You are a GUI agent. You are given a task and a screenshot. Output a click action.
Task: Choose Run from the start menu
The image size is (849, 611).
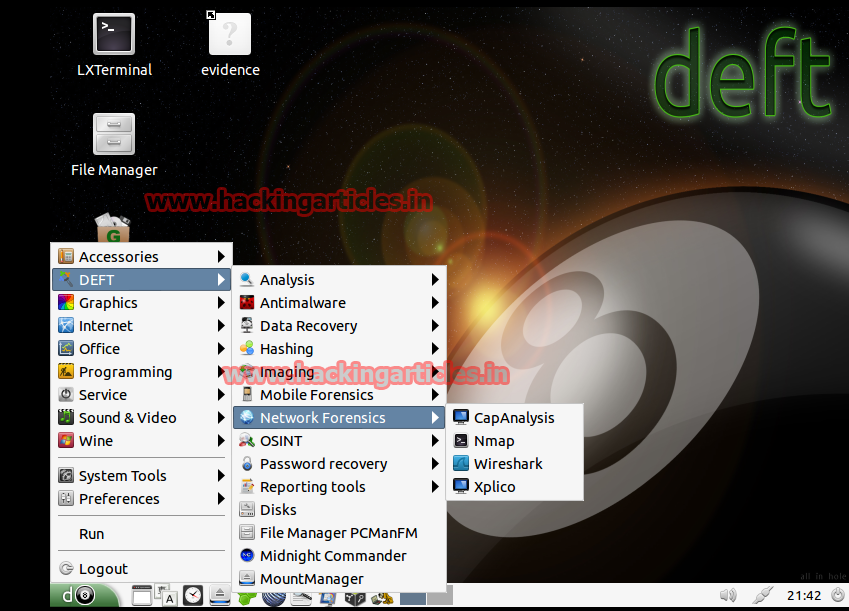(141, 534)
